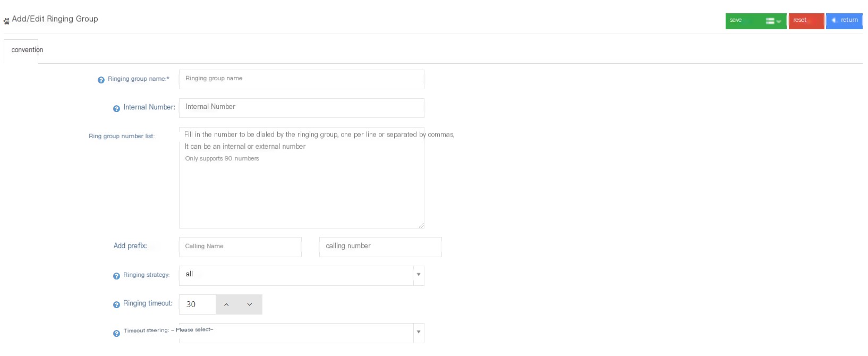Open the save options list icon
Screen dimensions: 868x356
[x=773, y=21]
